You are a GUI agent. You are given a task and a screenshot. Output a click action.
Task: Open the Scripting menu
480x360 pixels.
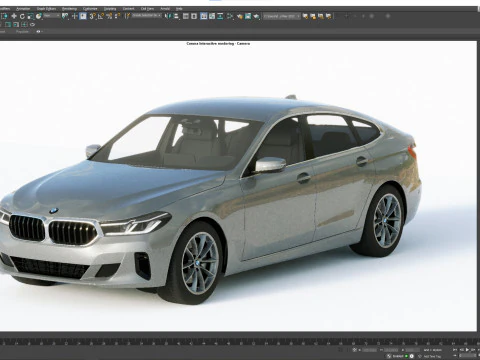click(x=110, y=8)
